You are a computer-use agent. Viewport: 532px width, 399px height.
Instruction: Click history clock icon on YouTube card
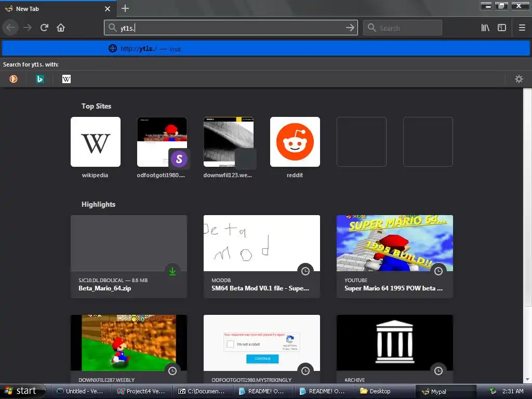click(x=438, y=271)
